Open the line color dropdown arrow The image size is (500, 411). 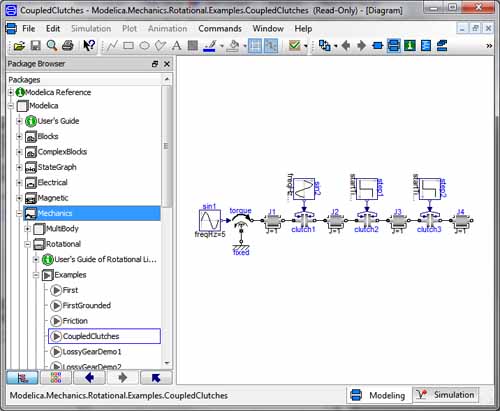click(222, 46)
